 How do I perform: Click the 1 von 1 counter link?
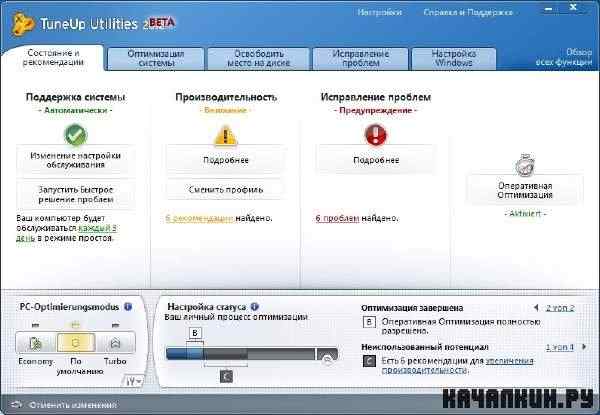click(x=560, y=347)
